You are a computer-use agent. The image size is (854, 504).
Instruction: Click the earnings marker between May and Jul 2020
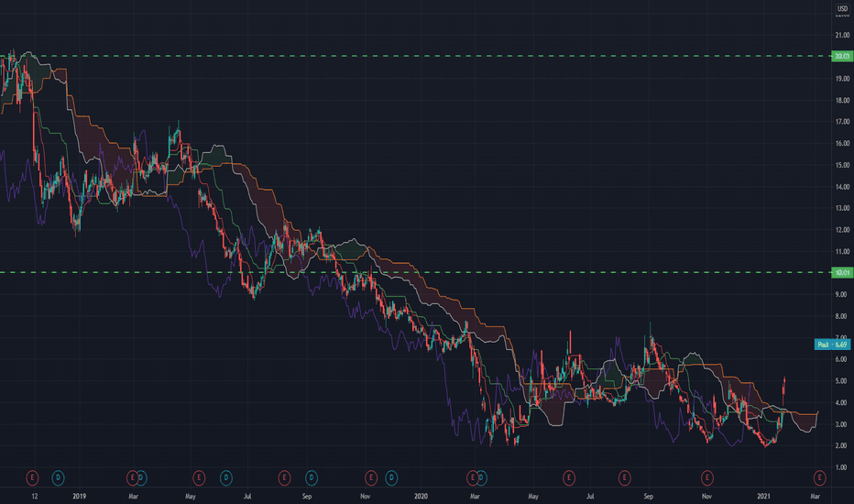coord(569,478)
